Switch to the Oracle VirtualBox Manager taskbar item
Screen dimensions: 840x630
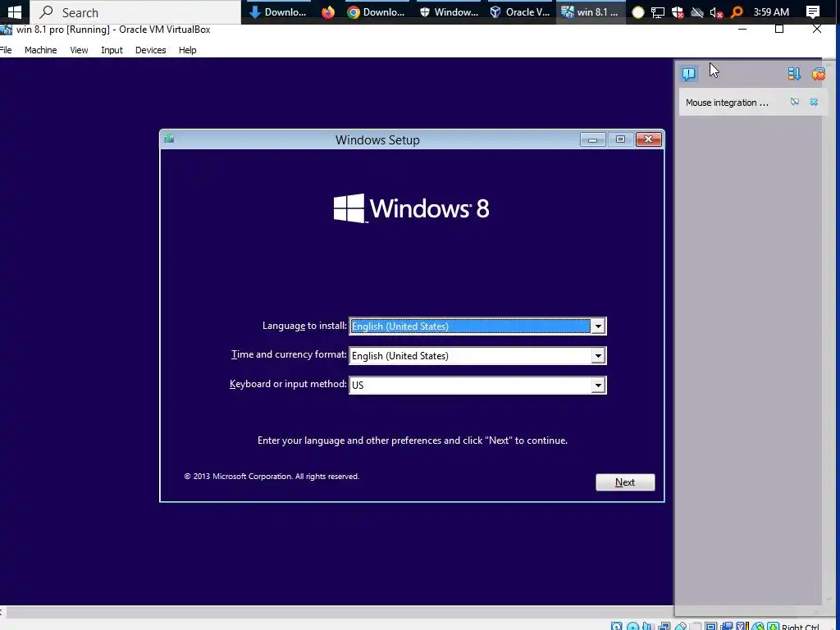click(519, 11)
